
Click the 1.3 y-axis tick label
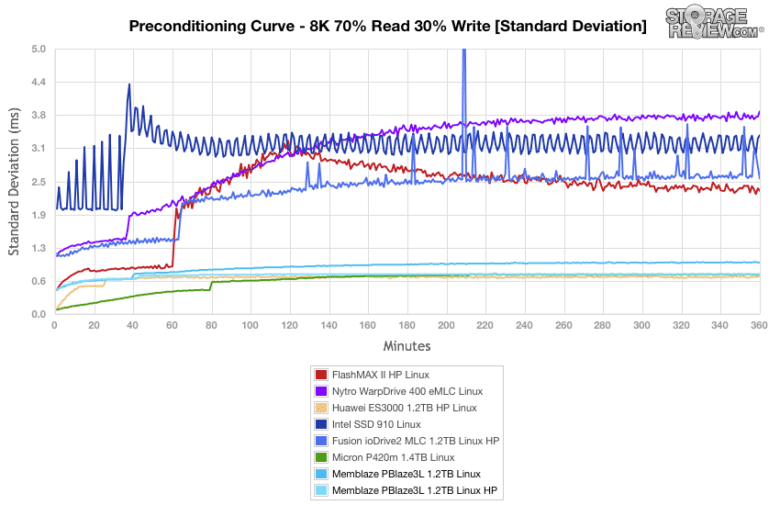click(38, 248)
